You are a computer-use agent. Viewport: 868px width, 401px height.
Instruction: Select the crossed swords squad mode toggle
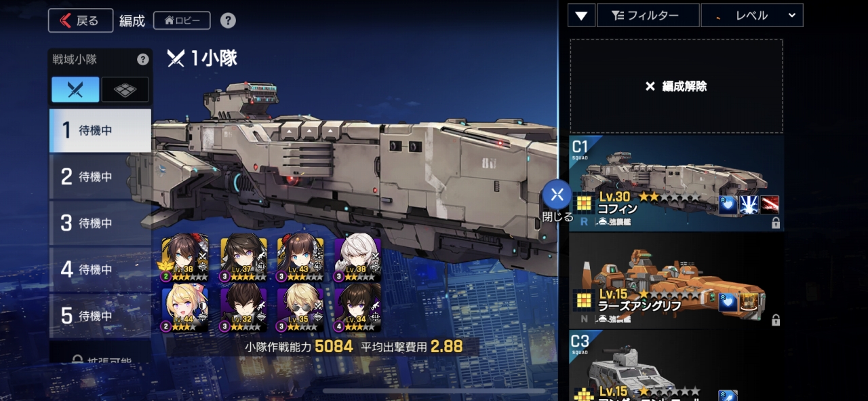(75, 90)
